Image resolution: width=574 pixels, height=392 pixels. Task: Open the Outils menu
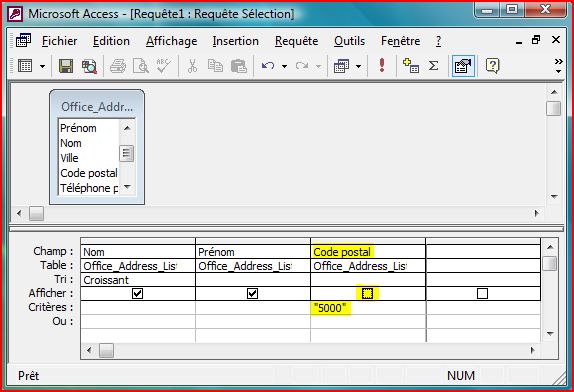coord(349,41)
